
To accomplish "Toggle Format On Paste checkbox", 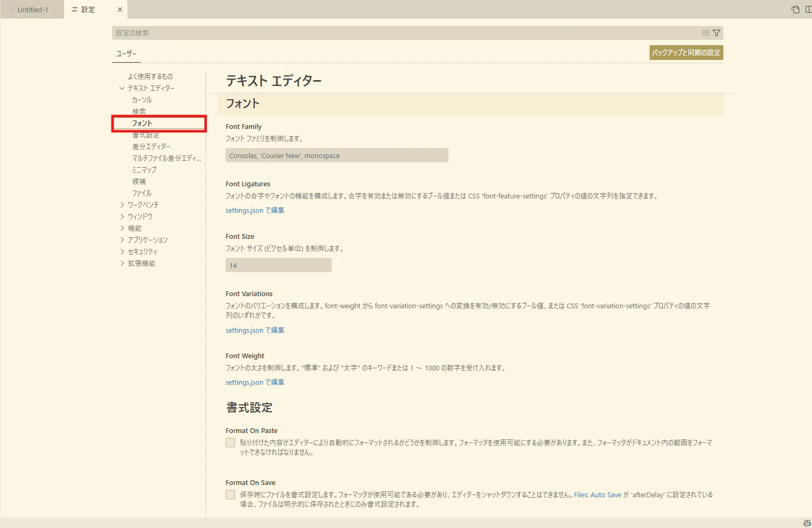I will point(230,443).
